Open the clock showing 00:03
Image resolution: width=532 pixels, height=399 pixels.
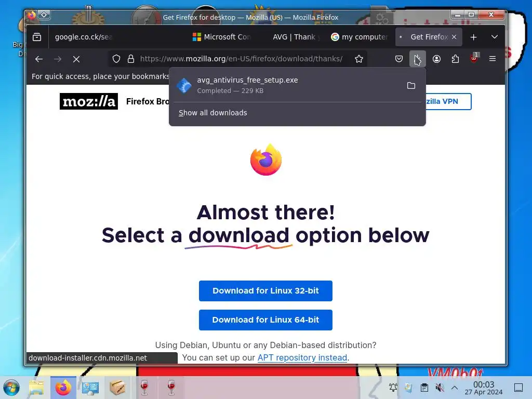pos(484,388)
